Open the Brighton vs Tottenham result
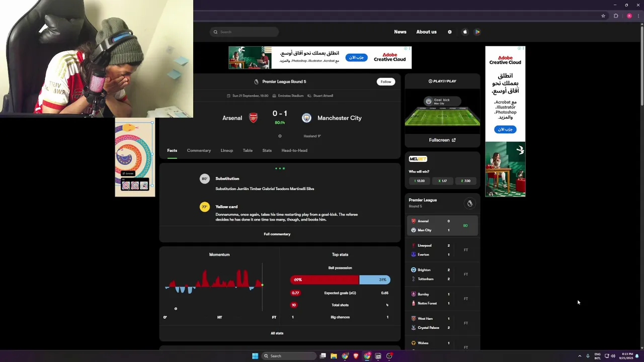The width and height of the screenshot is (644, 362). tap(442, 275)
